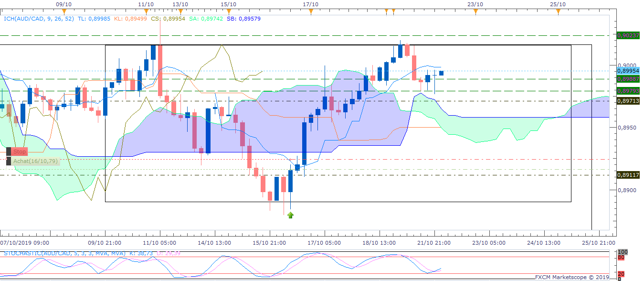Click the 0,8950 price axis label
Viewport: 644px width, 281px height.
(626, 128)
